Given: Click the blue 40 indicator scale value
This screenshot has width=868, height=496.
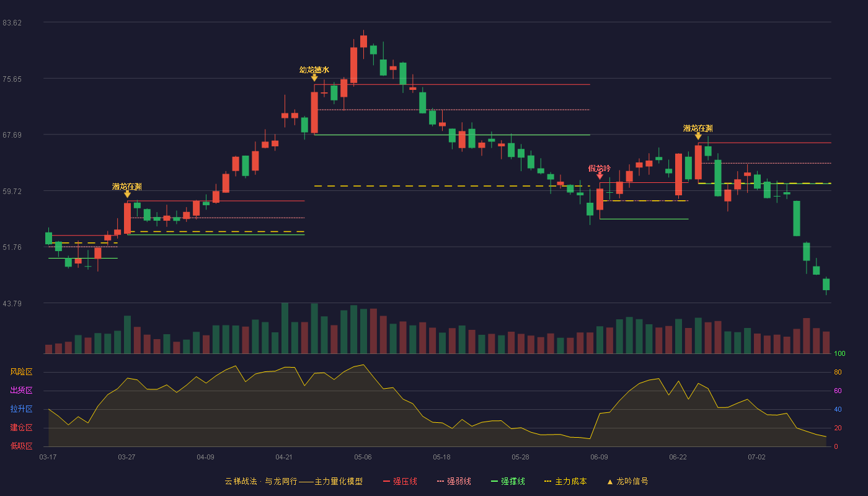Looking at the screenshot, I should coord(838,410).
